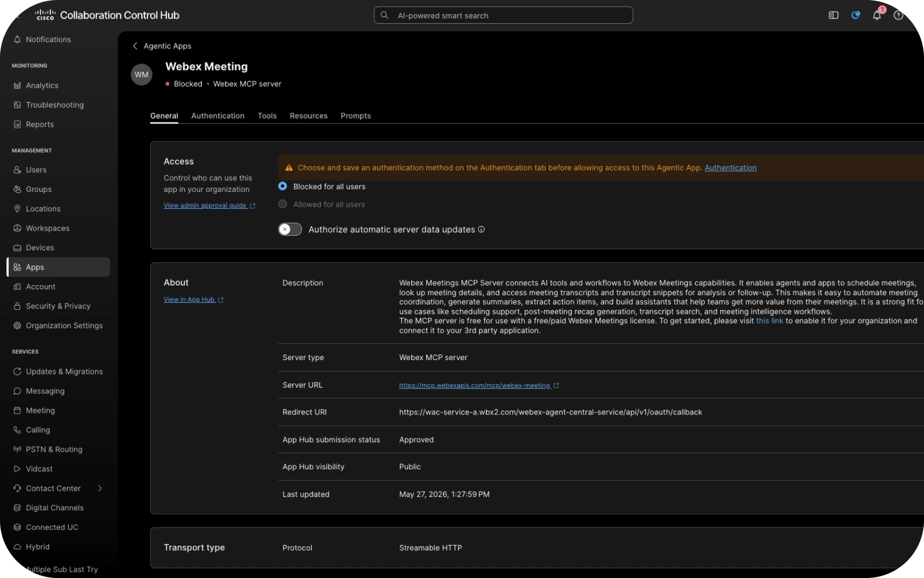The image size is (924, 578).
Task: Click the Reports icon in sidebar
Action: coord(17,124)
